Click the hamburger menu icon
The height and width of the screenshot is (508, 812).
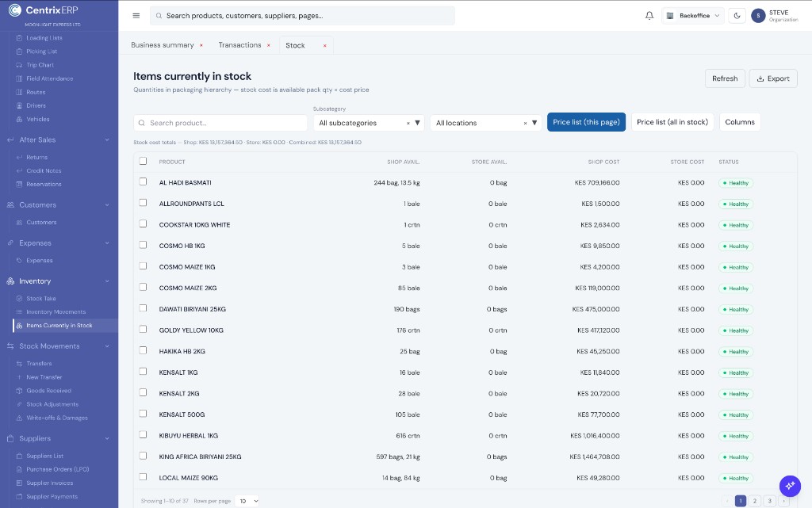pos(136,16)
